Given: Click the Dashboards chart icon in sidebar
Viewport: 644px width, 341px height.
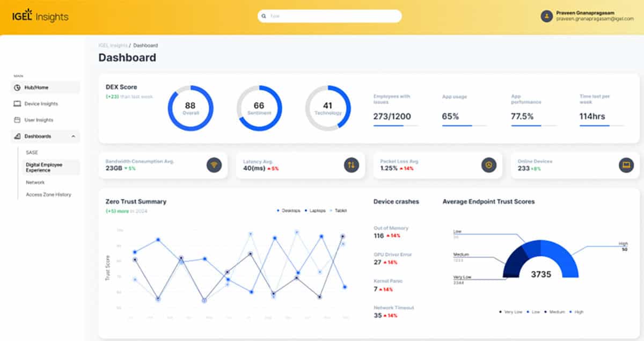Looking at the screenshot, I should [17, 136].
